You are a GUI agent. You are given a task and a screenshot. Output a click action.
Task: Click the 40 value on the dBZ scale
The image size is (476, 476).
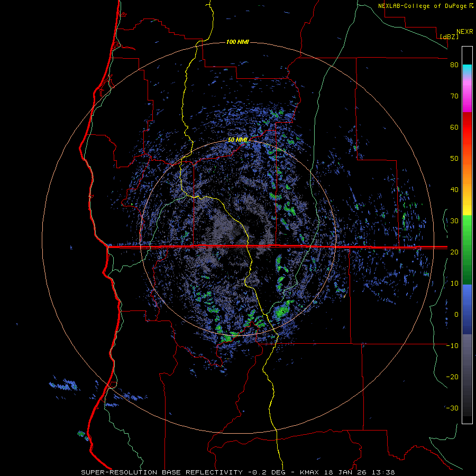tap(454, 190)
